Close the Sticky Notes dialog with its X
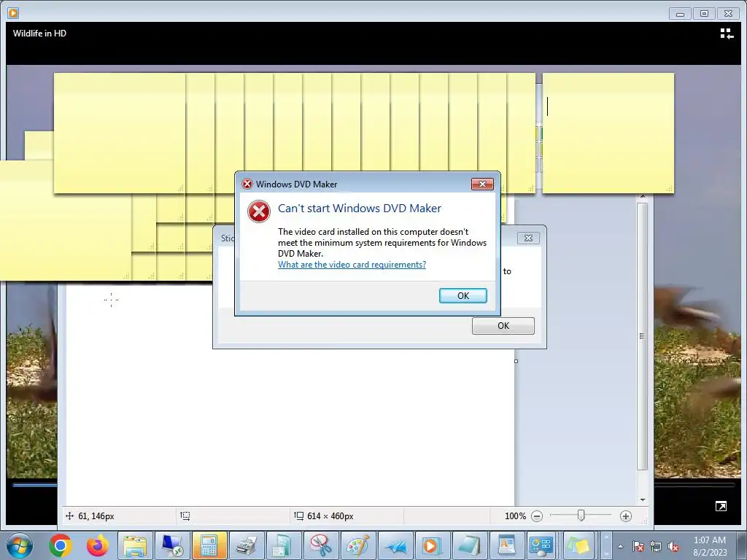This screenshot has width=747, height=560. (528, 238)
